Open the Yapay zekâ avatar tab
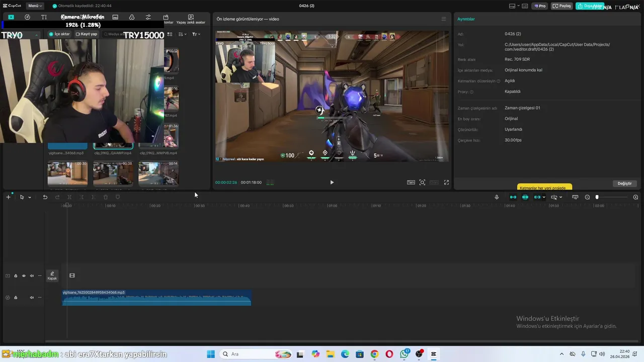This screenshot has width=644, height=362. [x=191, y=19]
